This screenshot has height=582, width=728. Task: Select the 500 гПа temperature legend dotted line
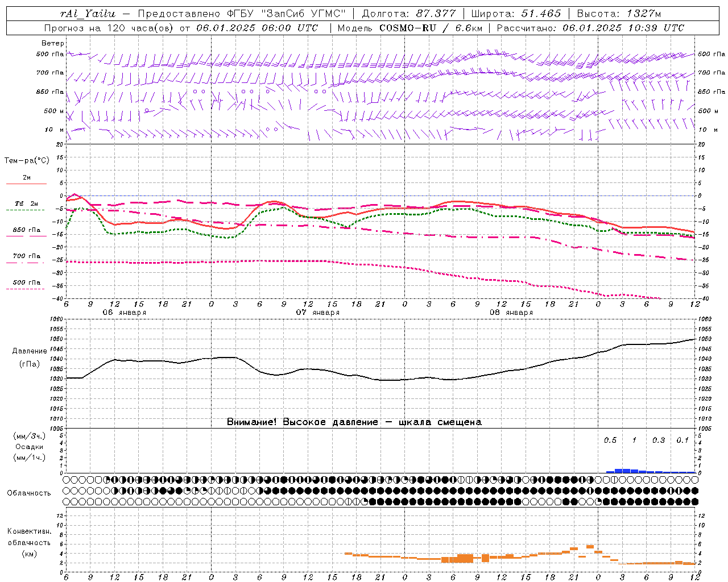click(26, 289)
